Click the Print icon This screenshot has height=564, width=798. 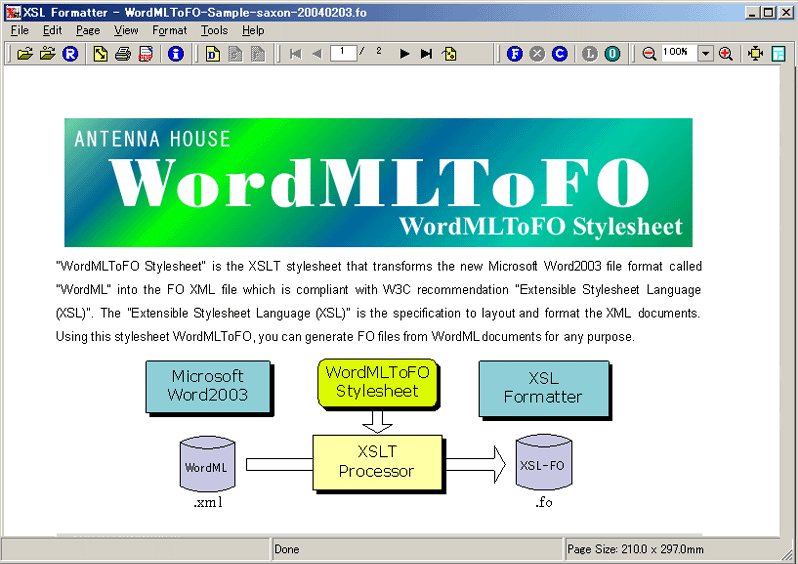pos(123,53)
